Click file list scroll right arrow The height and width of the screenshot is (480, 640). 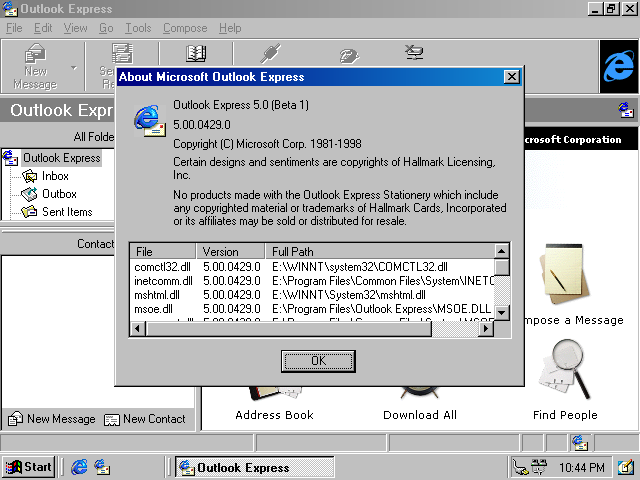click(486, 328)
